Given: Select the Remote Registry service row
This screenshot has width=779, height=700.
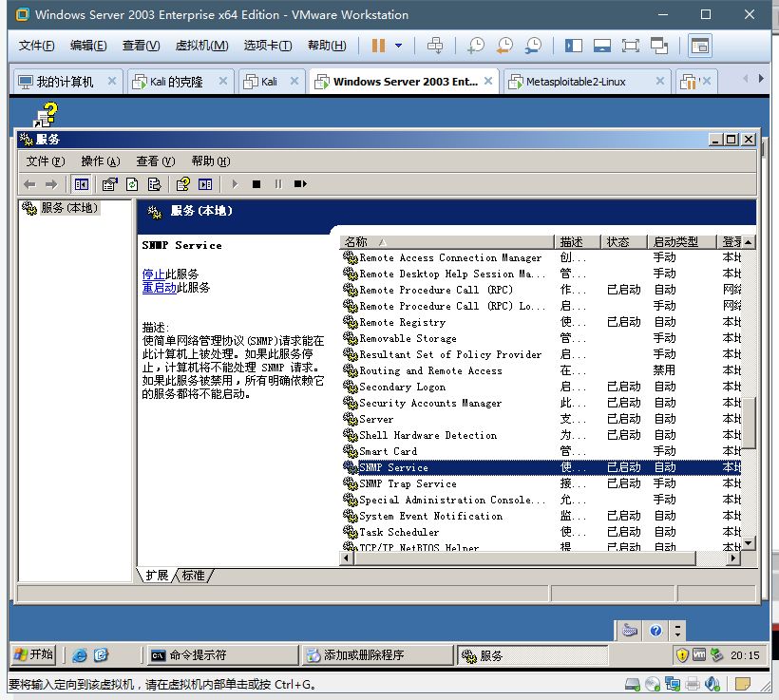Looking at the screenshot, I should [541, 322].
